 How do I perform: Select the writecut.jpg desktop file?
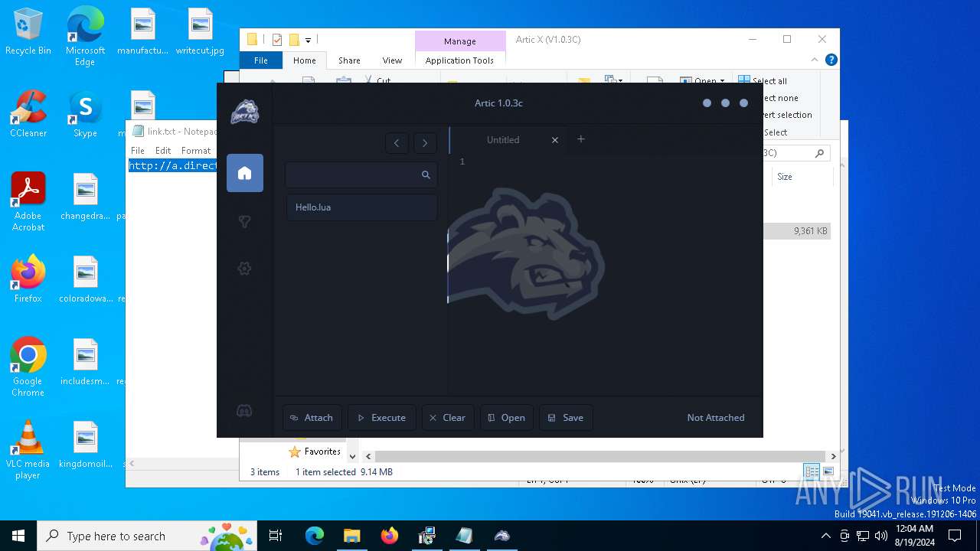pos(200,32)
